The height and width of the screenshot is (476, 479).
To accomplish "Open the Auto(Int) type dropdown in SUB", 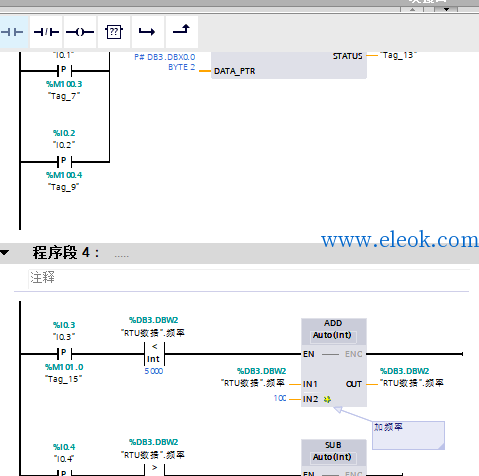I will pyautogui.click(x=332, y=458).
